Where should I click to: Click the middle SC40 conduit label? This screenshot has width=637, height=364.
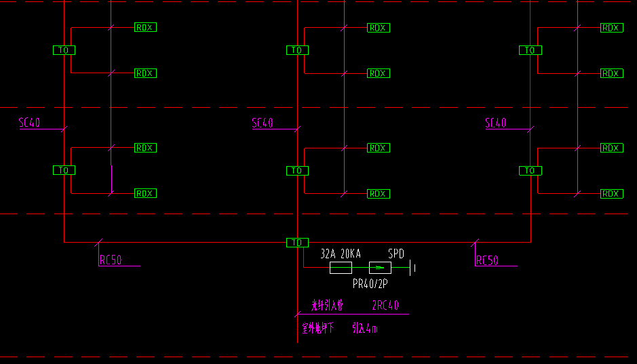(263, 123)
